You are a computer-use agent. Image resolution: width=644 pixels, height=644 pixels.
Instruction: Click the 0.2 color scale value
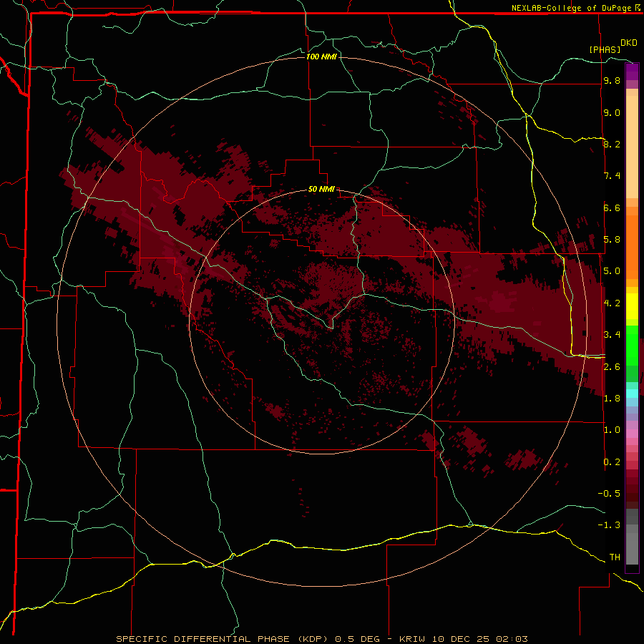(x=612, y=462)
